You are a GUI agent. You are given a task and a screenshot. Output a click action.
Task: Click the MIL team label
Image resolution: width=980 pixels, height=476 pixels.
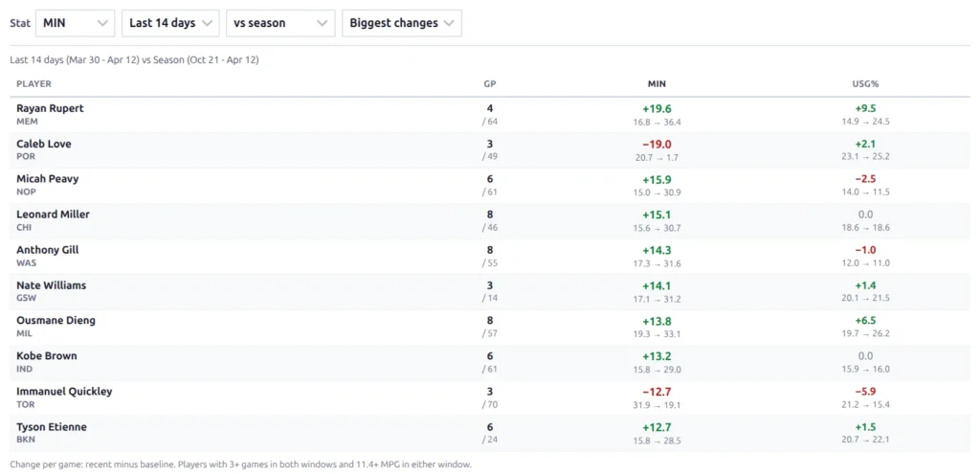[24, 334]
